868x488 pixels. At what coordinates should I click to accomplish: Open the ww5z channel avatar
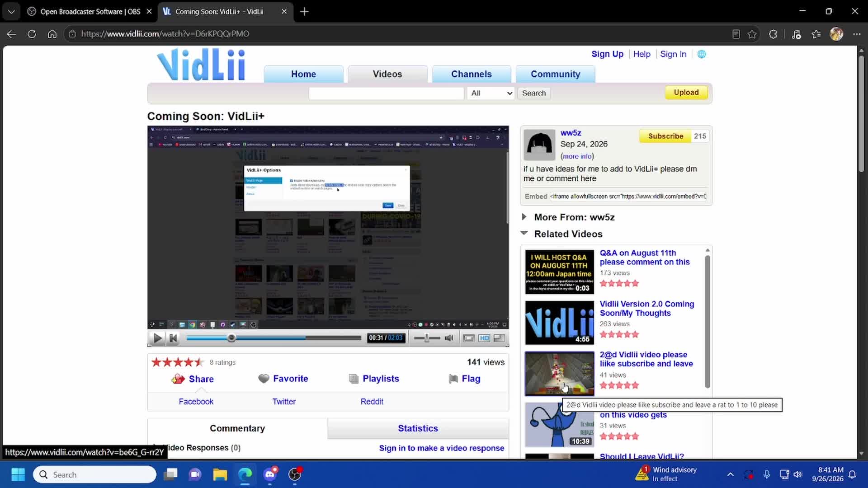tap(539, 145)
